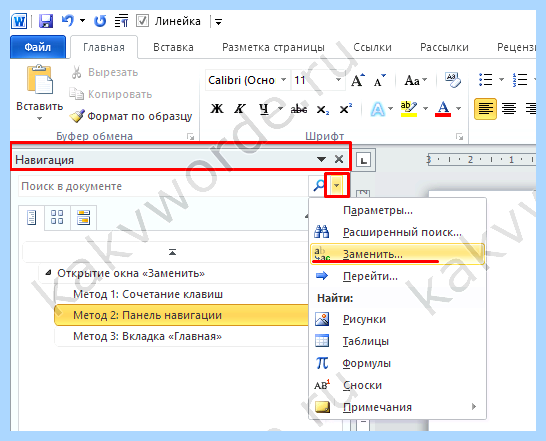Open the Шрифт dialog launcher

click(459, 137)
